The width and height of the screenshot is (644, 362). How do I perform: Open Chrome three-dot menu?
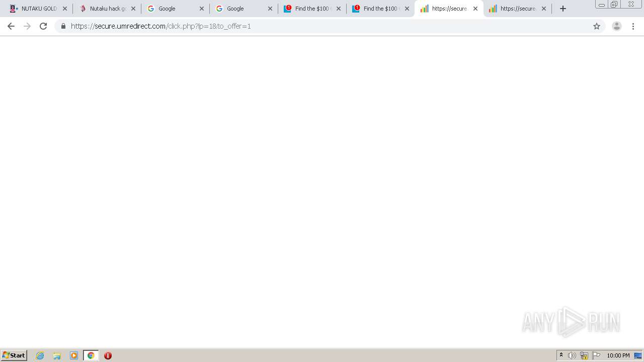(x=633, y=26)
